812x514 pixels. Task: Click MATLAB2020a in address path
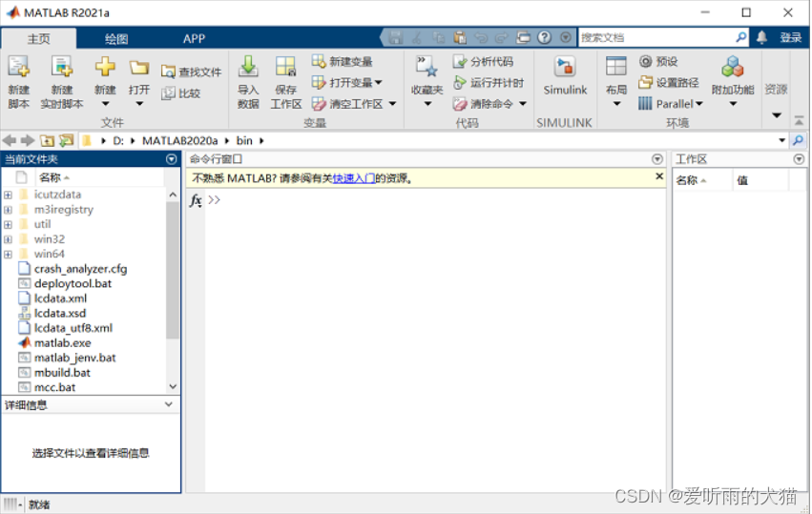180,141
